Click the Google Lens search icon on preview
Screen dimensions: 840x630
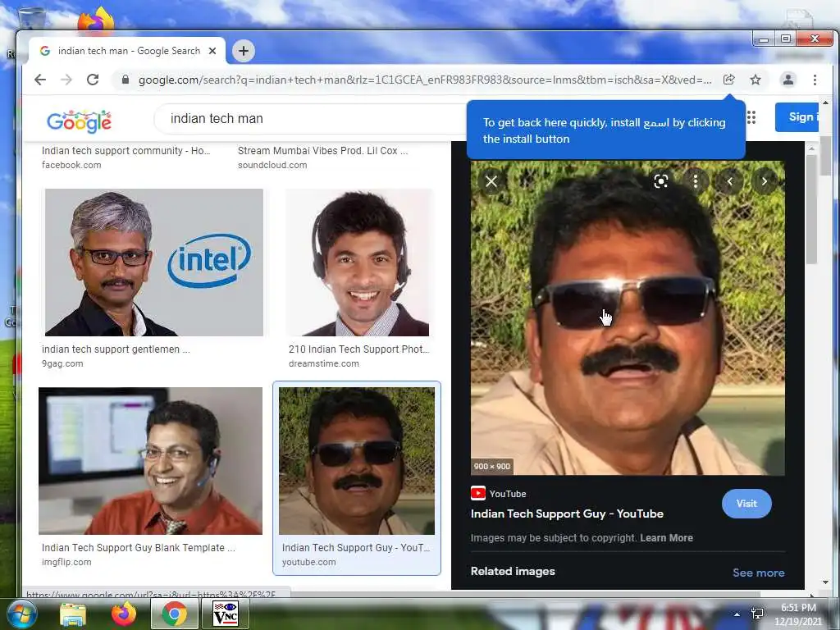(661, 181)
